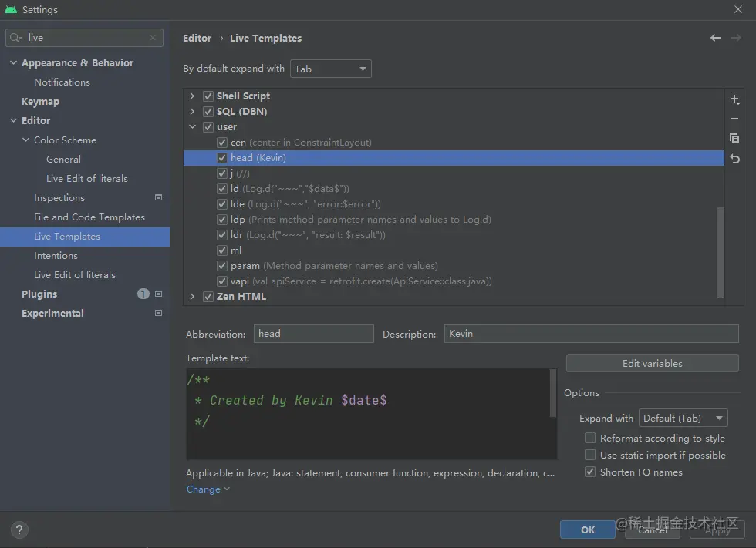Remove selected template using the minus icon
The width and height of the screenshot is (756, 548).
(x=734, y=119)
